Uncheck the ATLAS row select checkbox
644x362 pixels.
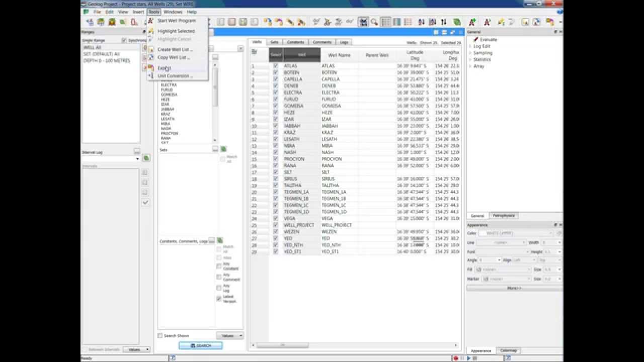click(275, 66)
